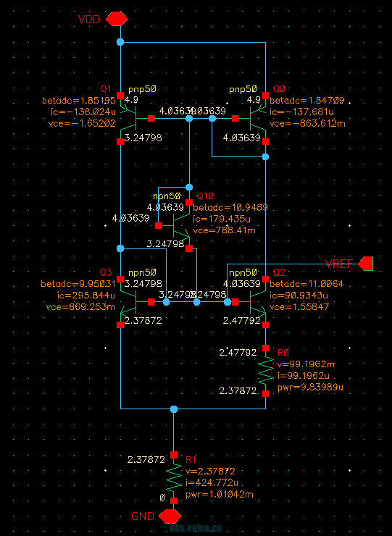Click the Q3 ic=295.844u annotation
The width and height of the screenshot is (392, 536).
(86, 295)
